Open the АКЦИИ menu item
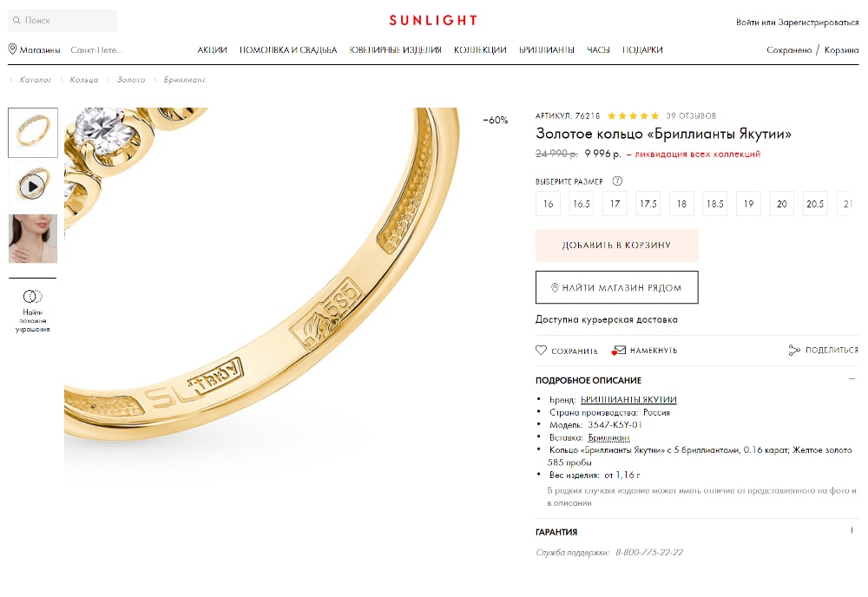The image size is (868, 597). [212, 49]
